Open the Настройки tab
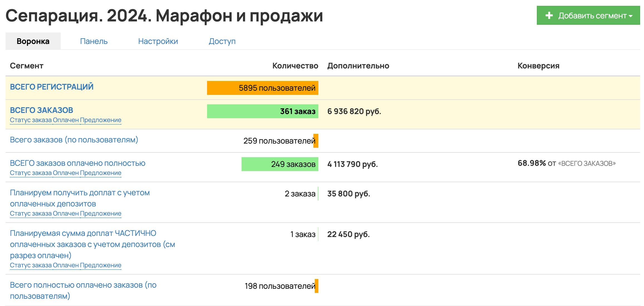The width and height of the screenshot is (644, 306). coord(158,41)
